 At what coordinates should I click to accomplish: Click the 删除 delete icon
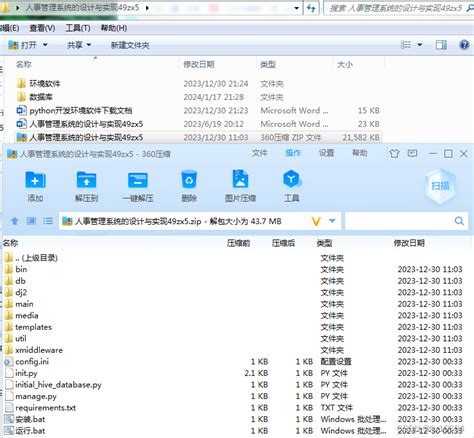pyautogui.click(x=189, y=180)
